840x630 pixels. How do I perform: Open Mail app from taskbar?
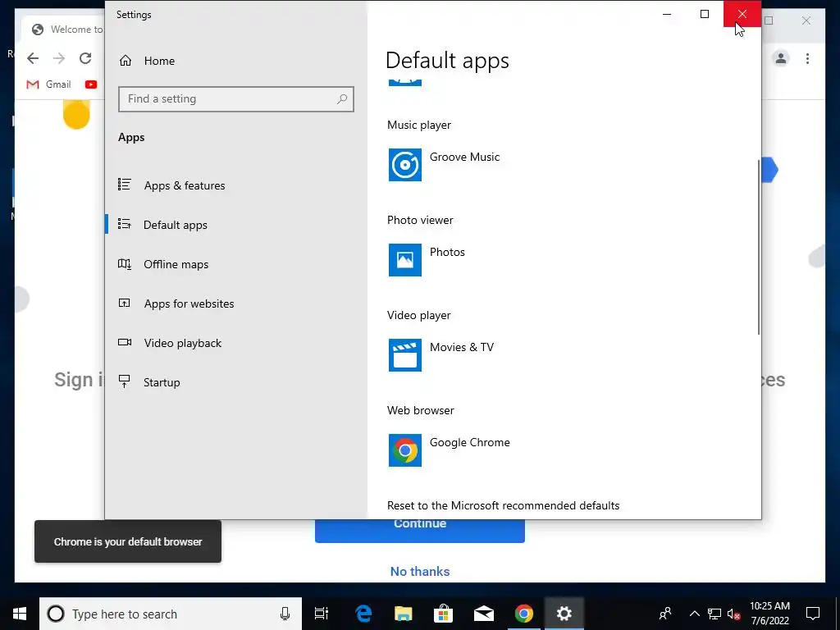tap(484, 614)
